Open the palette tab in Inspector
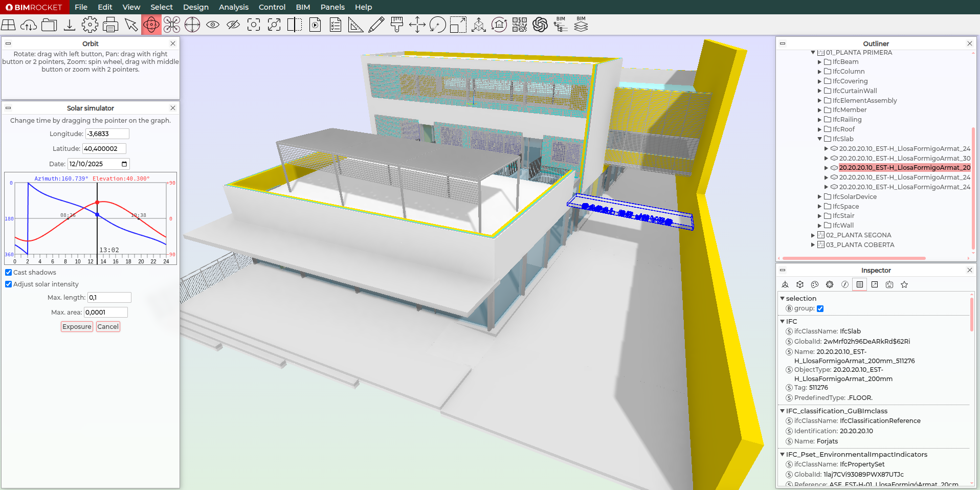 (x=815, y=284)
